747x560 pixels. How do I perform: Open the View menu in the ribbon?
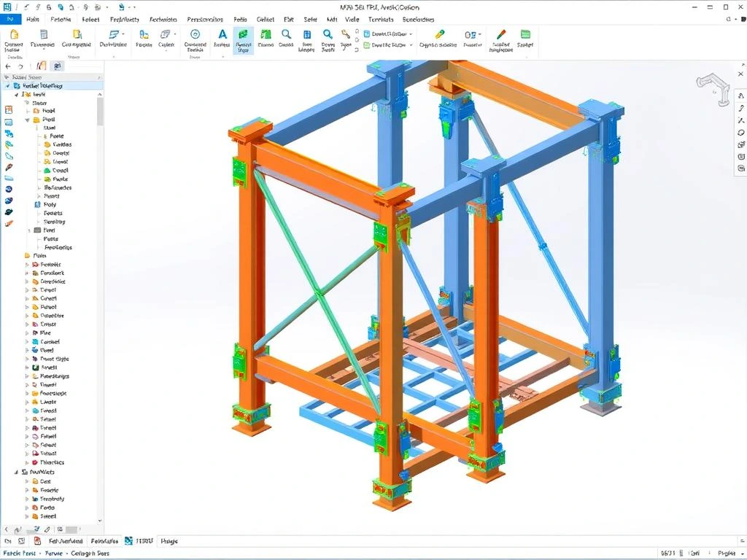pos(352,20)
